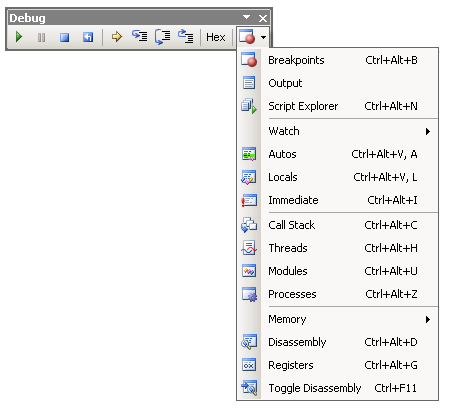This screenshot has height=410, width=450.
Task: Open the Registers window entry
Action: (338, 365)
